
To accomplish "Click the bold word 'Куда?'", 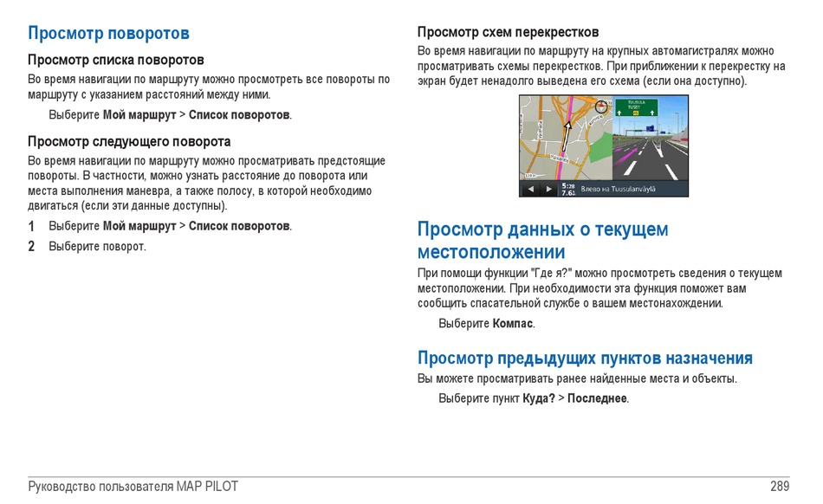I will 539,398.
